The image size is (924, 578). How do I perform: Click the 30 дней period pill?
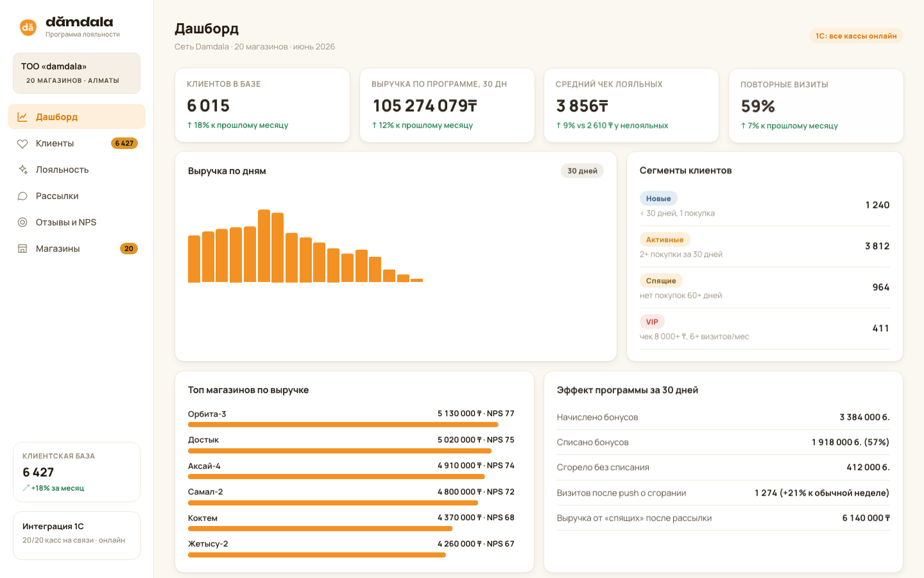coord(582,171)
